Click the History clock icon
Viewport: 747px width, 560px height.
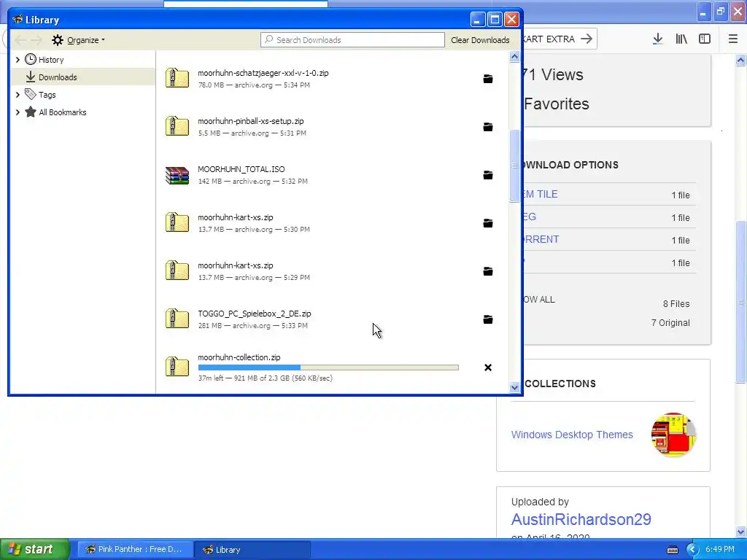coord(31,59)
